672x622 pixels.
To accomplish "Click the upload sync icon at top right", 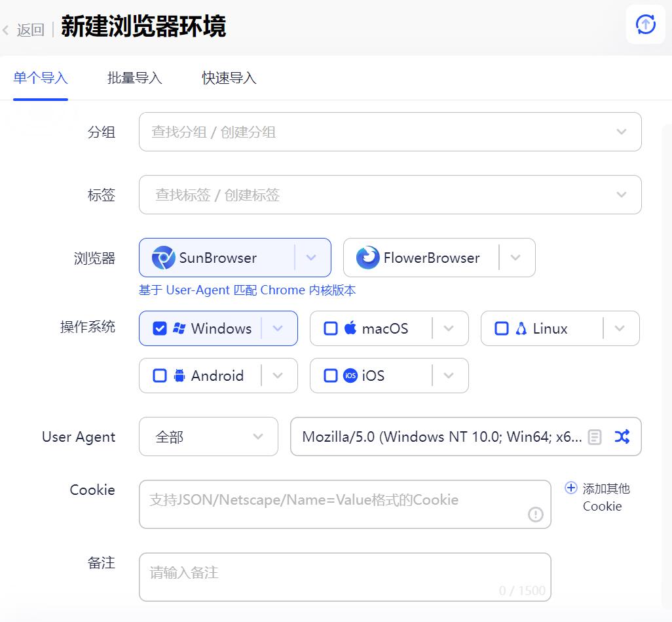I will coord(645,25).
